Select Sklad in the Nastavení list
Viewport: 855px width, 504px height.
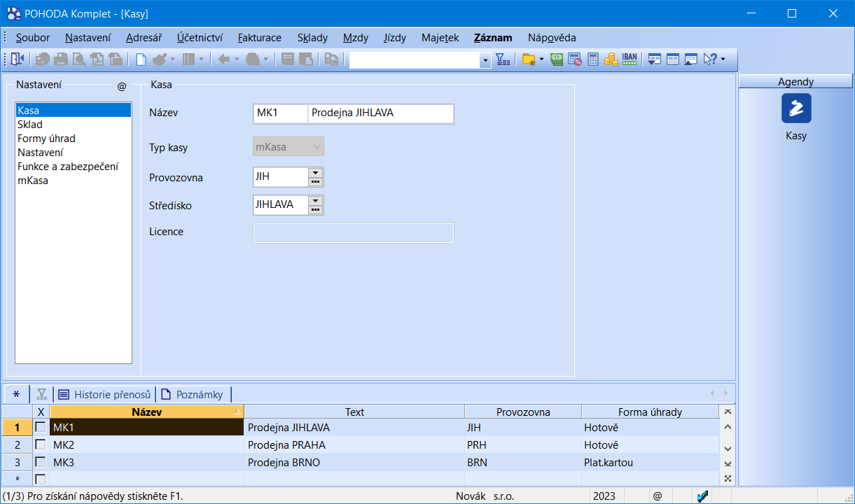click(x=74, y=125)
